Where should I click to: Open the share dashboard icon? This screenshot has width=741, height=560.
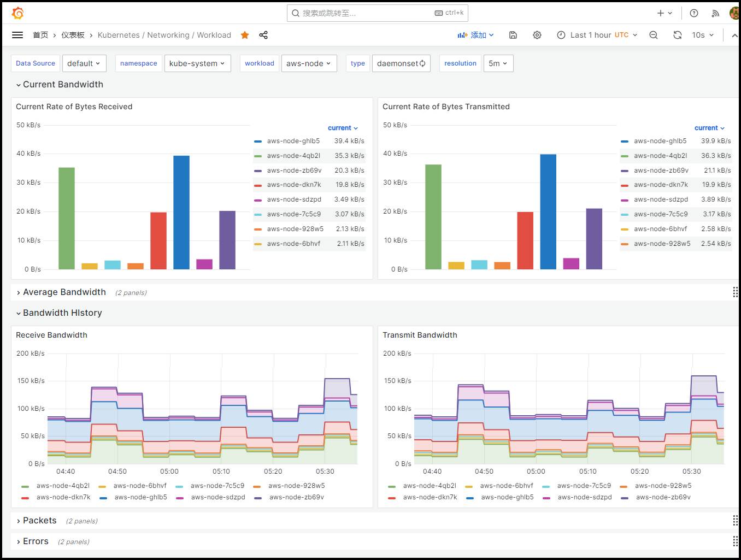click(263, 35)
